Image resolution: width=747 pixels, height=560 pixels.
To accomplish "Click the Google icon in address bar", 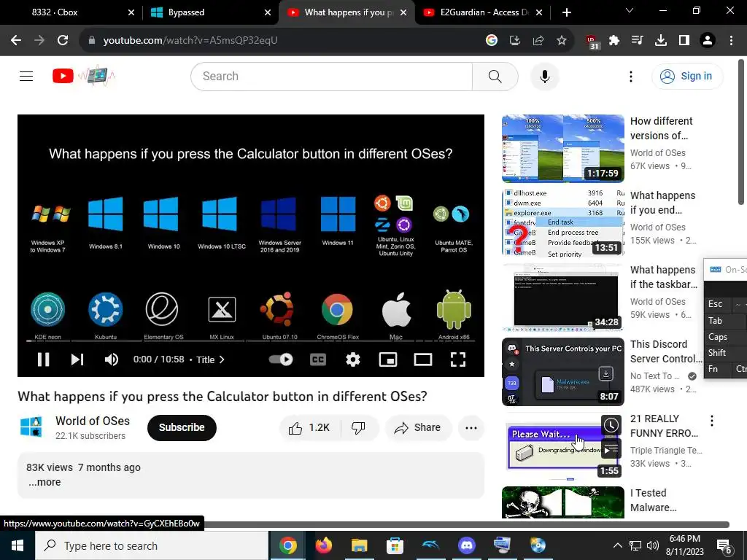I will click(x=491, y=41).
